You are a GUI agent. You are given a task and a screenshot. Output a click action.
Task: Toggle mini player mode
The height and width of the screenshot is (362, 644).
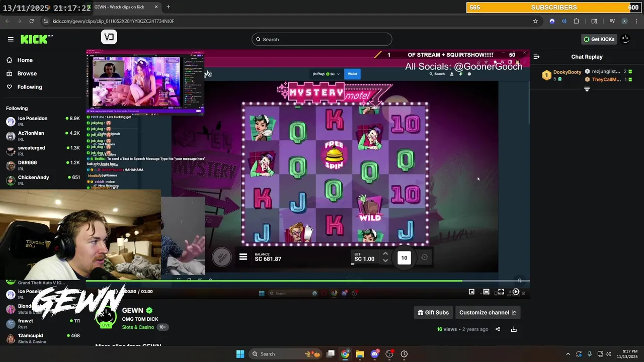[x=471, y=292]
